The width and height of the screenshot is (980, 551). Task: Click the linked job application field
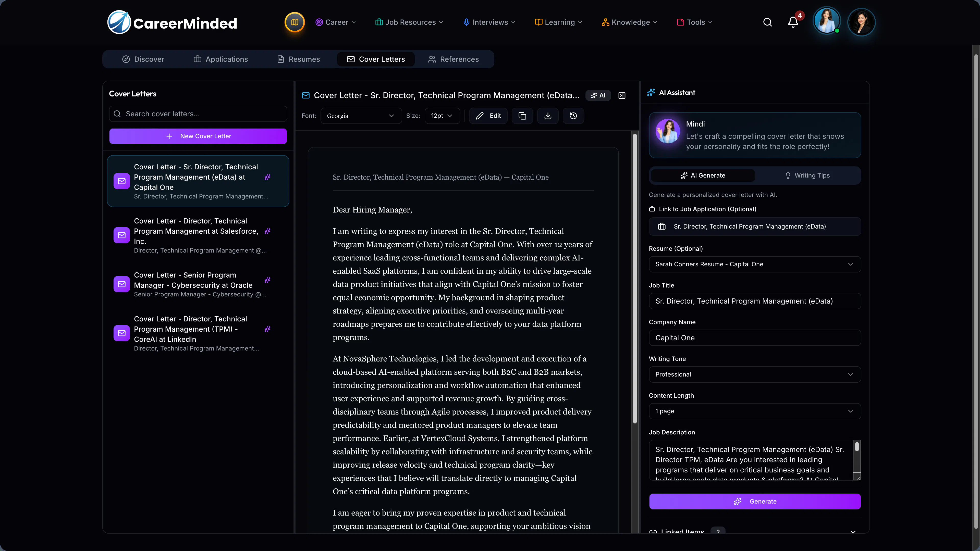pyautogui.click(x=755, y=227)
